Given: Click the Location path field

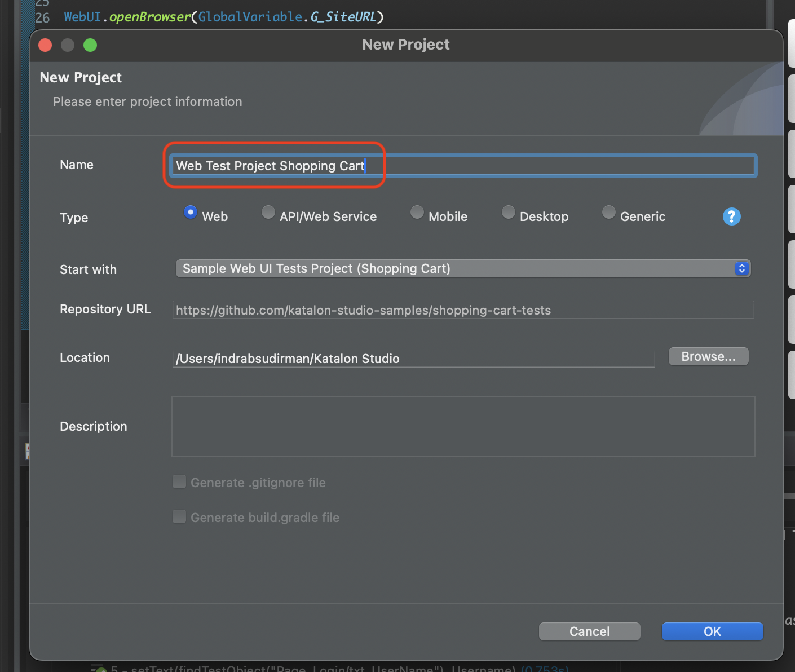Looking at the screenshot, I should click(413, 359).
